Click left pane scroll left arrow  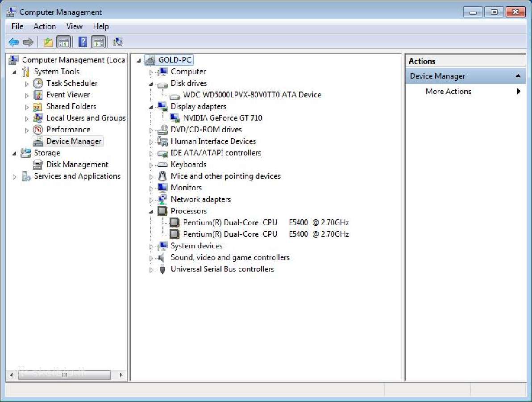click(12, 375)
